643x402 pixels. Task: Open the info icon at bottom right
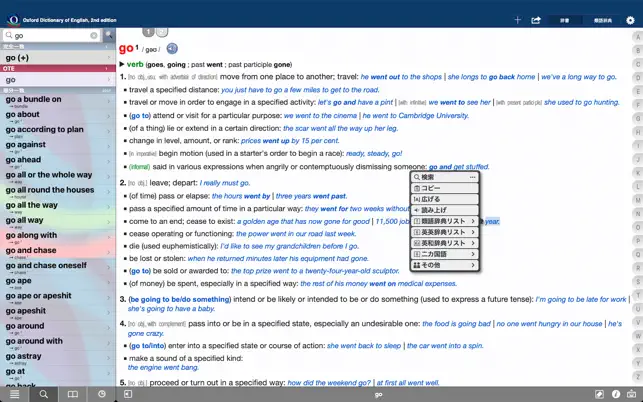click(616, 394)
